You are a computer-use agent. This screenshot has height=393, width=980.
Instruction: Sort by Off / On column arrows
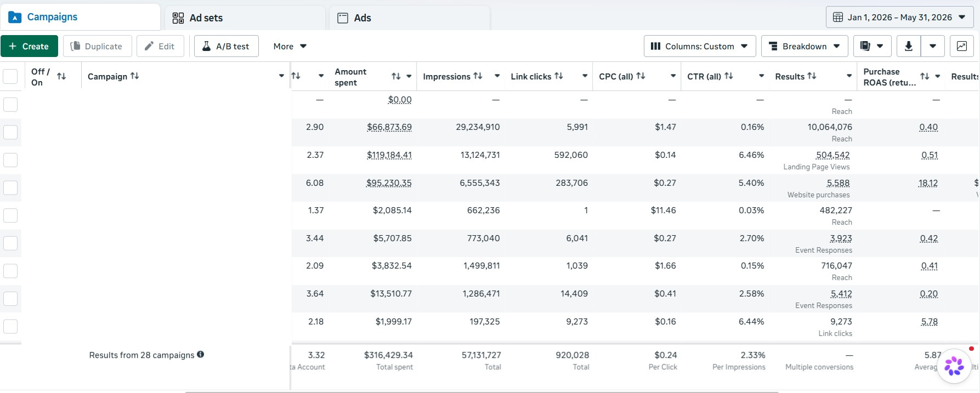[61, 76]
